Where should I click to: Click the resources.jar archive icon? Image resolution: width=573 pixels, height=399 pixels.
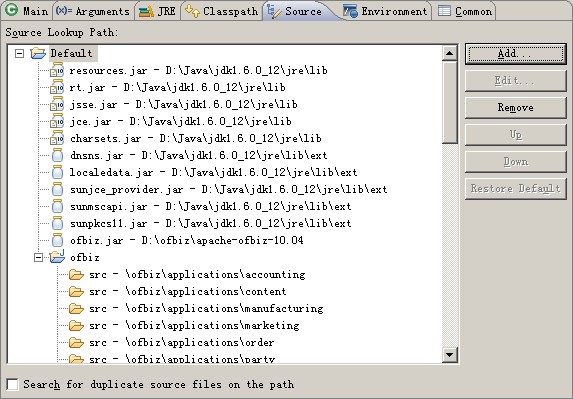pos(57,70)
